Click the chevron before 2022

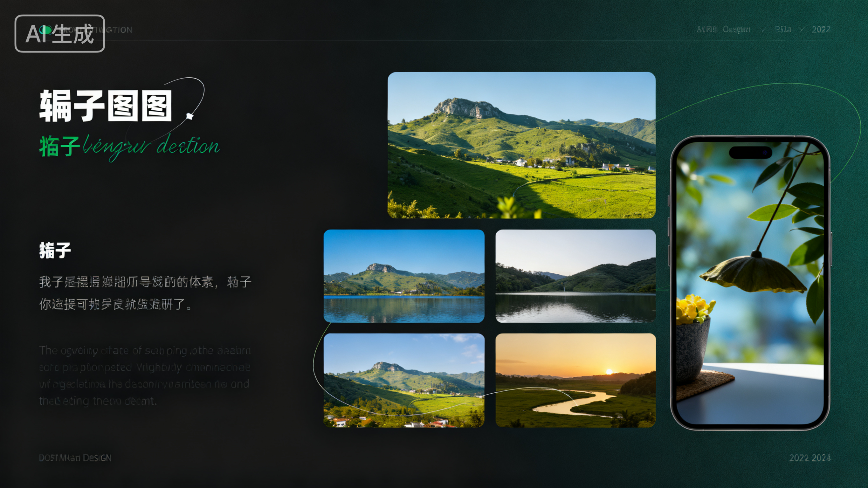(x=802, y=30)
